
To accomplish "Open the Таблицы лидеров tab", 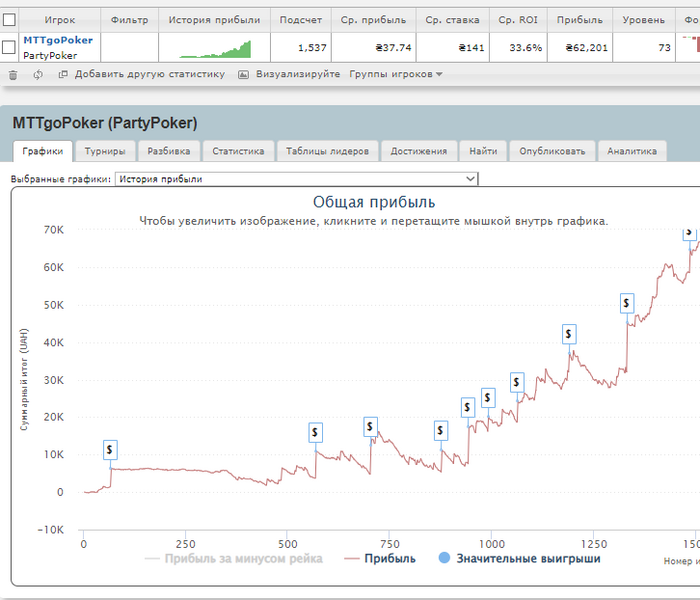I will [x=327, y=151].
